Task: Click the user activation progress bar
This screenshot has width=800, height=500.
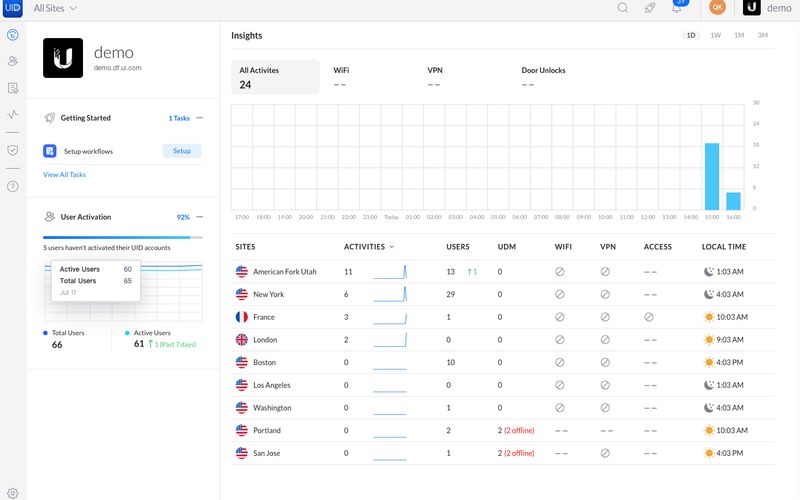Action: (123, 237)
